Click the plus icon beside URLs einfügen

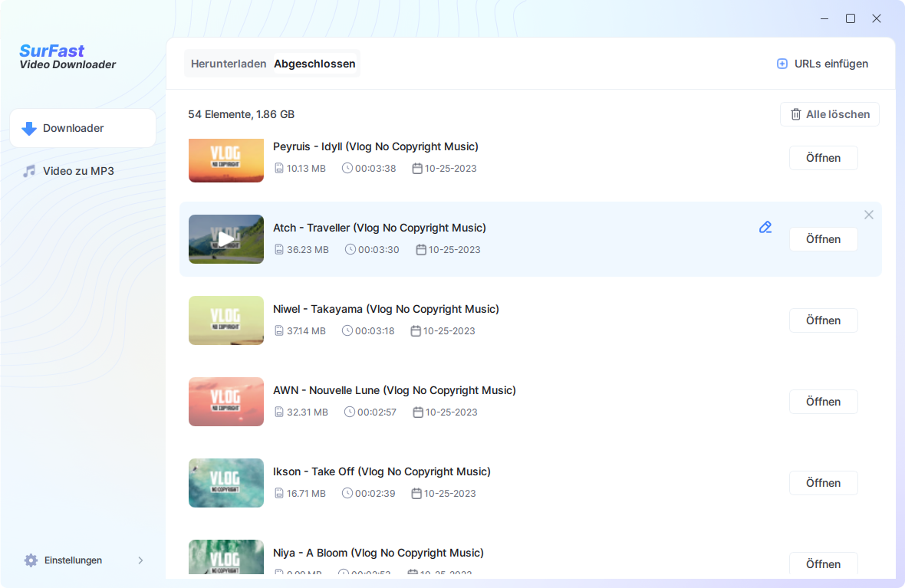[782, 64]
